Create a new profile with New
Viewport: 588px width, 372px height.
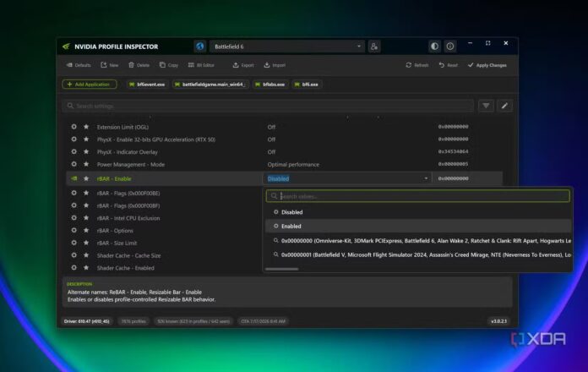110,65
